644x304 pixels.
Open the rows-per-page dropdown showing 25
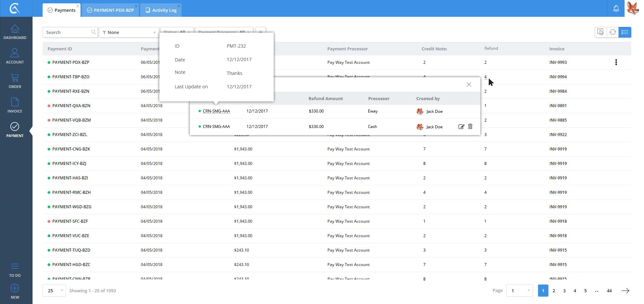pyautogui.click(x=54, y=291)
